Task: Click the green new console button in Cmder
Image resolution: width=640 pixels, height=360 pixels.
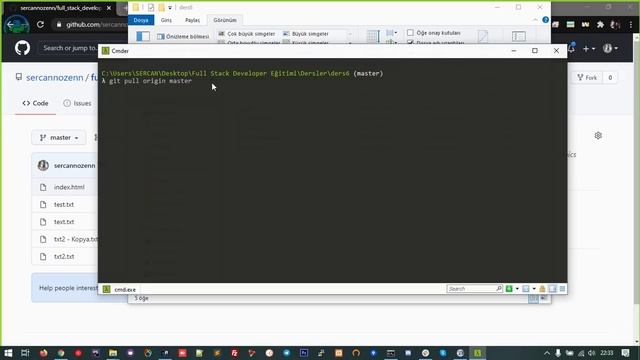Action: (509, 289)
